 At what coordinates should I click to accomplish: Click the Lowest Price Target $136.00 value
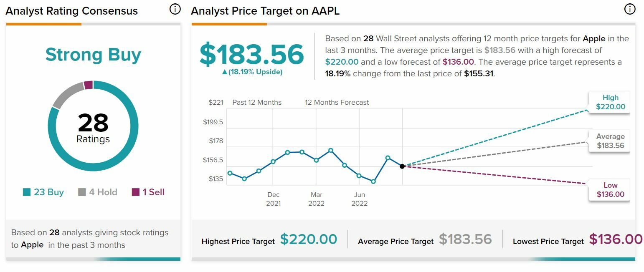[x=616, y=239]
